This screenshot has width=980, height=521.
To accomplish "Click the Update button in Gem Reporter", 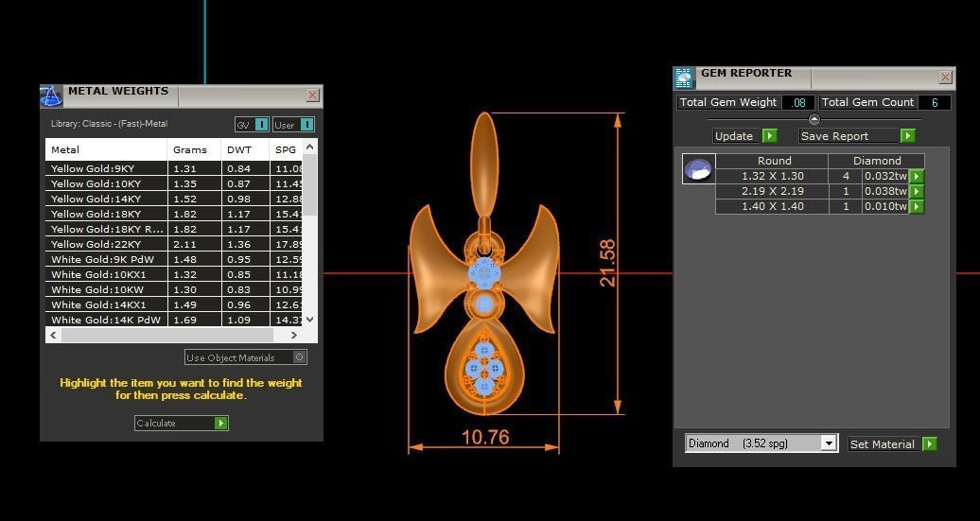I will click(738, 135).
